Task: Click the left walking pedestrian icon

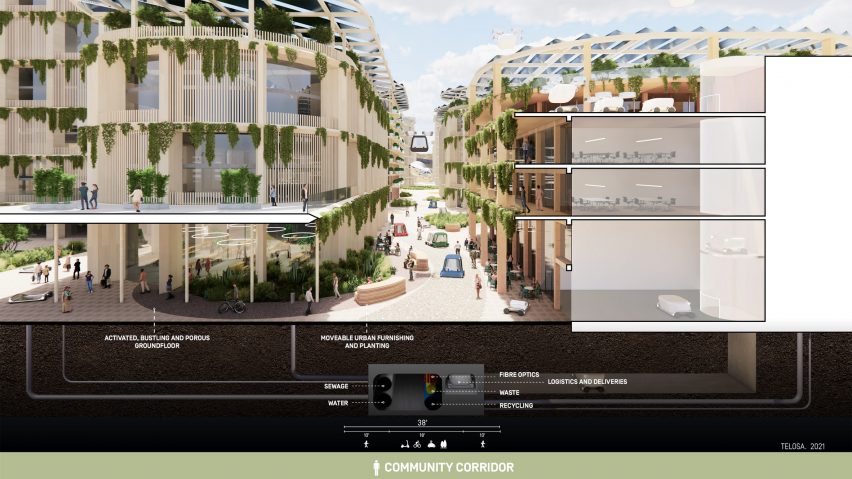Action: [x=366, y=444]
